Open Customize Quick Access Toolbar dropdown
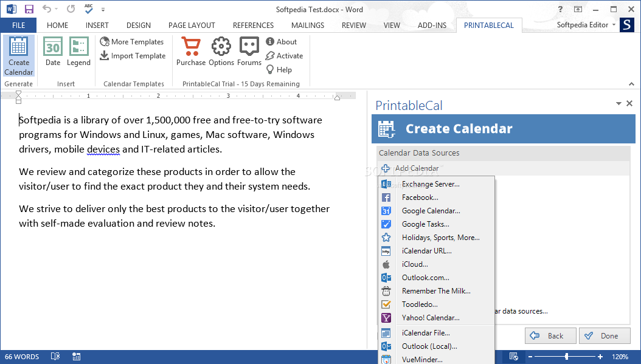641x364 pixels. (x=103, y=9)
